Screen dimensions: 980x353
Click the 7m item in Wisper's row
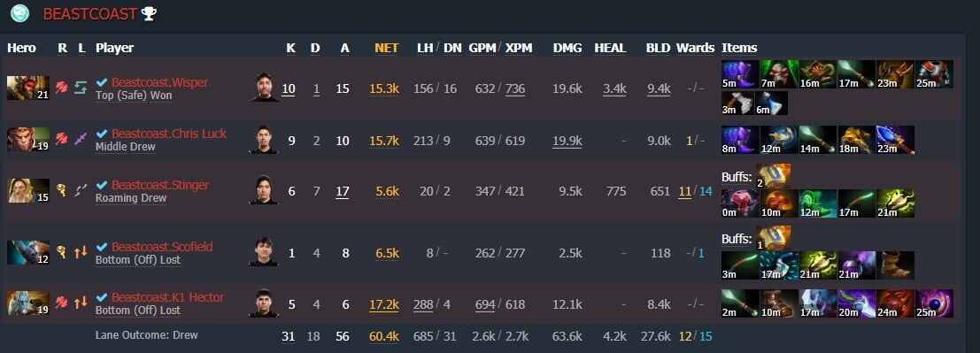(x=779, y=74)
